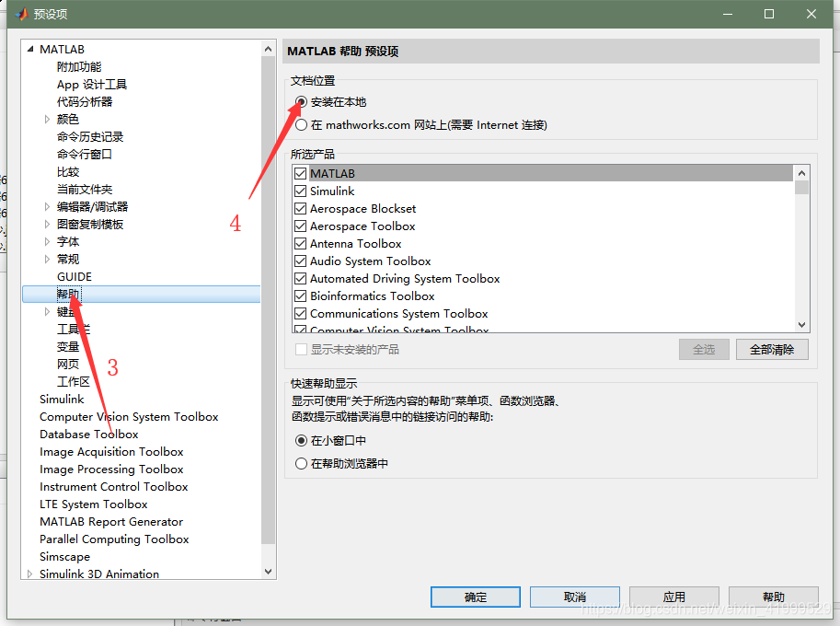Select the 安装在本地 radio button
The height and width of the screenshot is (626, 840).
pyautogui.click(x=301, y=102)
